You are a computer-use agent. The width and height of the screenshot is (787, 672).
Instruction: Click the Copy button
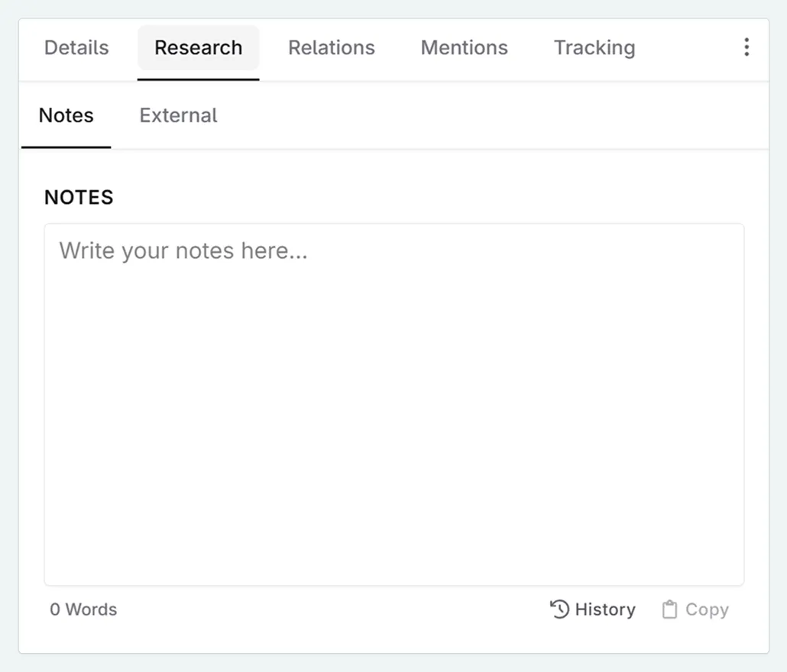tap(694, 609)
